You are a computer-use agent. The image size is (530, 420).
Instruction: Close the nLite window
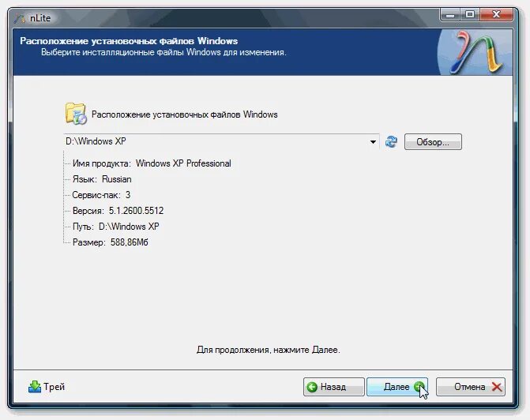coord(496,14)
